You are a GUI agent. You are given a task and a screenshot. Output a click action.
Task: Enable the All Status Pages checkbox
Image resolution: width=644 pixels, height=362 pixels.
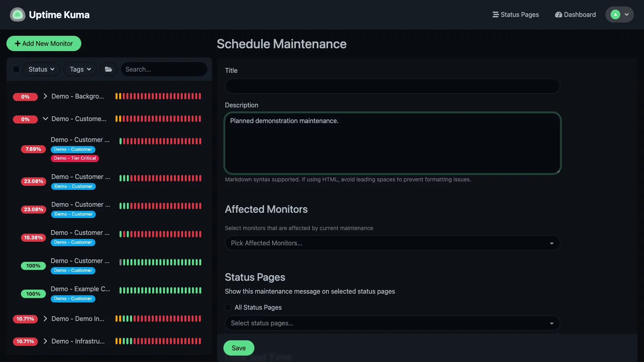pyautogui.click(x=228, y=307)
